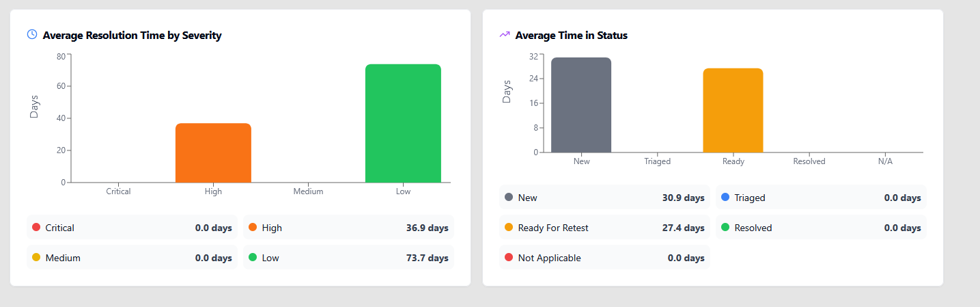Click the orange High severity legend dot
Screen dimensions: 980x307
[x=253, y=227]
